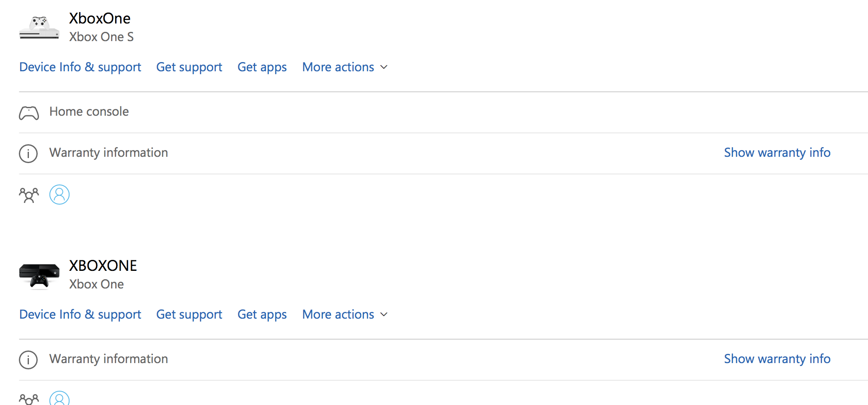Click the Home console label
Screen dimensions: 868x405
[x=89, y=112]
